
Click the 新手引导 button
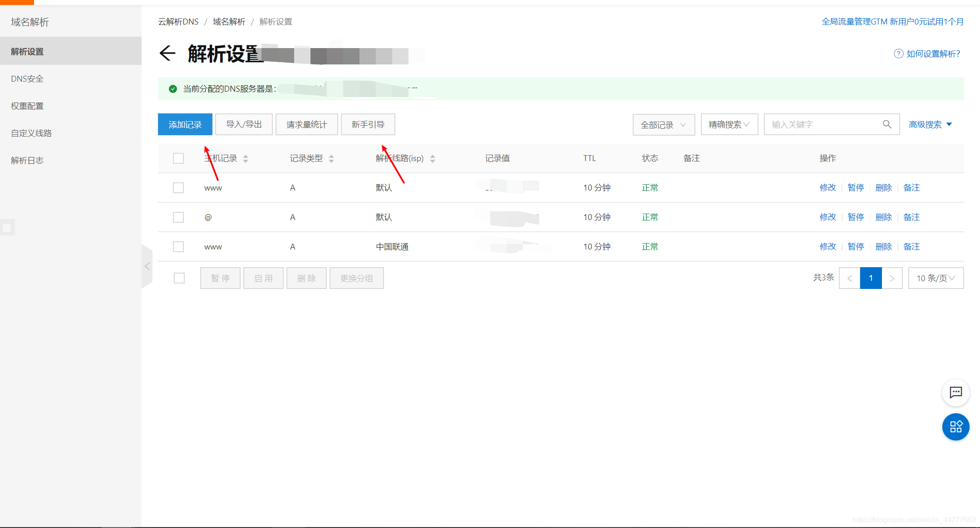(368, 124)
